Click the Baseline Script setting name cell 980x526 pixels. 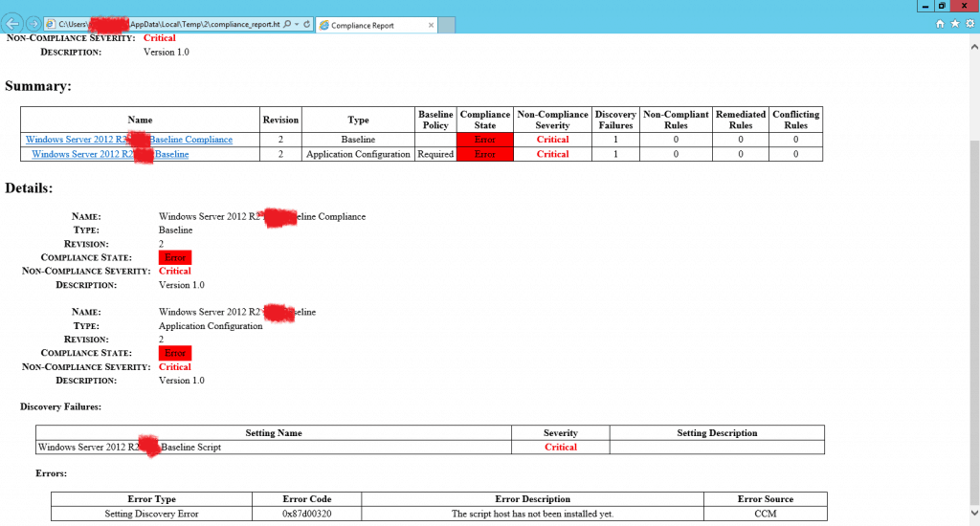274,448
